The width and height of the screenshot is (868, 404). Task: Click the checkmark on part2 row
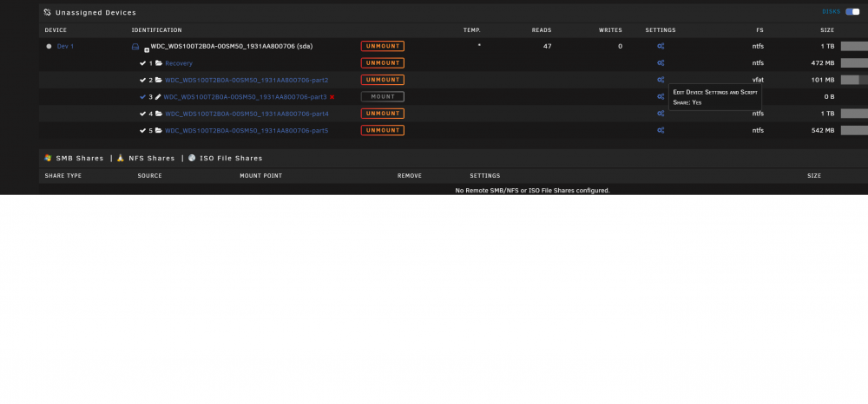pos(143,80)
